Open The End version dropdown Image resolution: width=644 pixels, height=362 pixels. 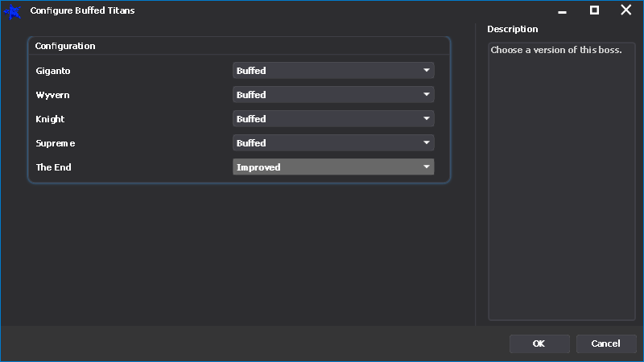tap(333, 167)
